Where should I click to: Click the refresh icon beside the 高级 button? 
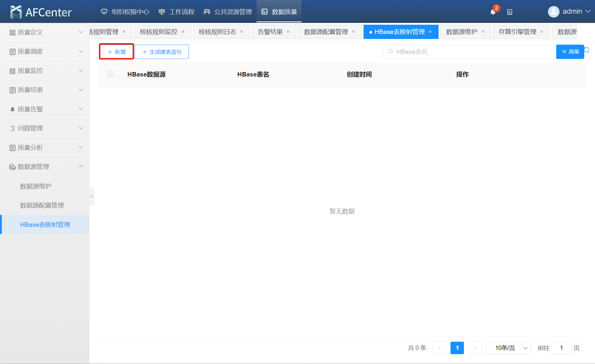pyautogui.click(x=587, y=50)
